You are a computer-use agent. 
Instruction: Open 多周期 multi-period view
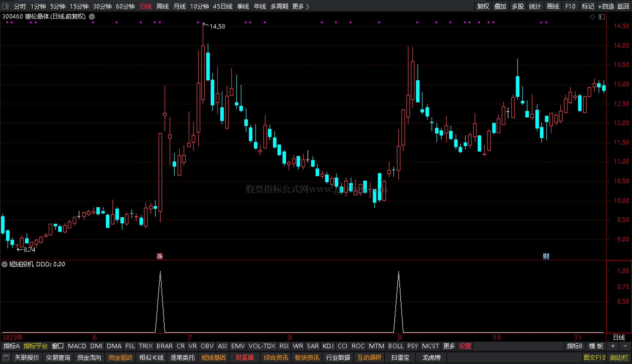coord(279,6)
